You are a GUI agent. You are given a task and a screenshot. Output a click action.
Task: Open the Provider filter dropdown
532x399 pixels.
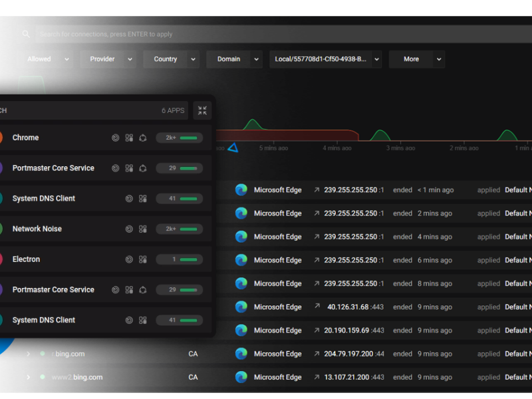[x=108, y=59]
